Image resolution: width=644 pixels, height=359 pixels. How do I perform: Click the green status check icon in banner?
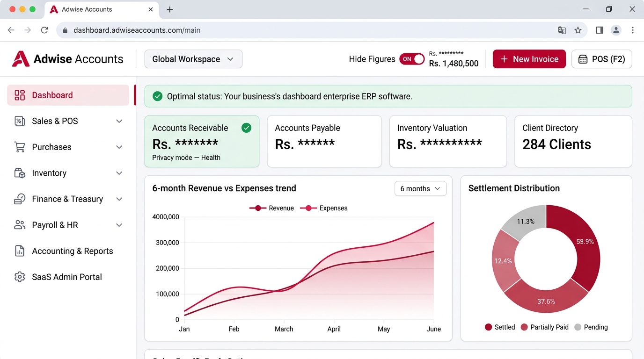[158, 96]
